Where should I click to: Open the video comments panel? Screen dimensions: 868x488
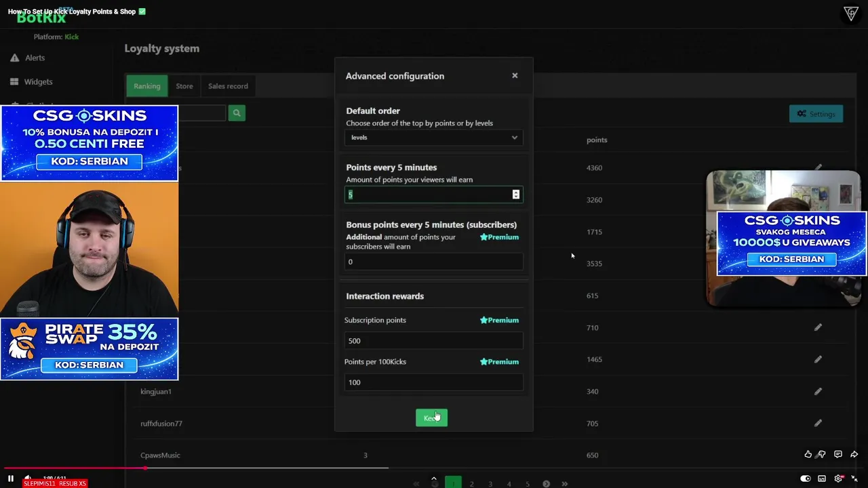[838, 454]
